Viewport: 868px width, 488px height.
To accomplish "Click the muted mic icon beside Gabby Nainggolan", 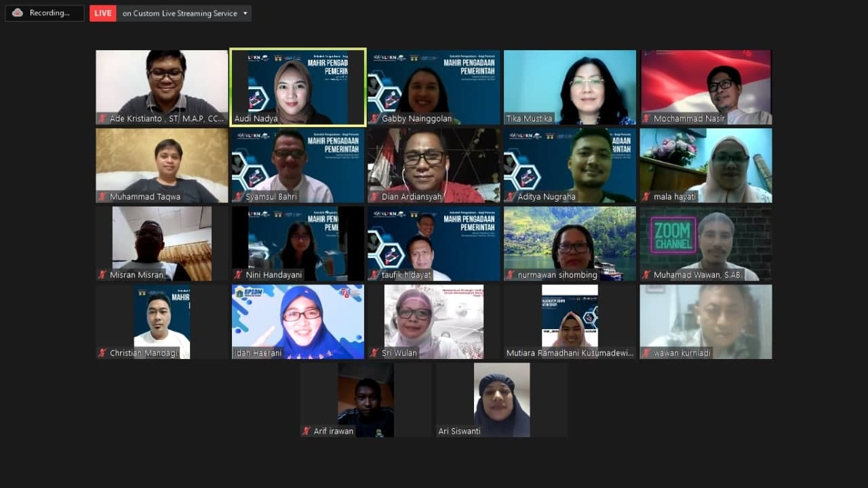I will click(x=374, y=118).
